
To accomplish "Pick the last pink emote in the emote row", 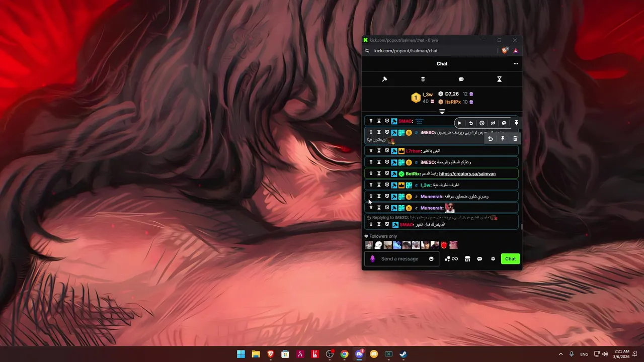I will coord(453,245).
